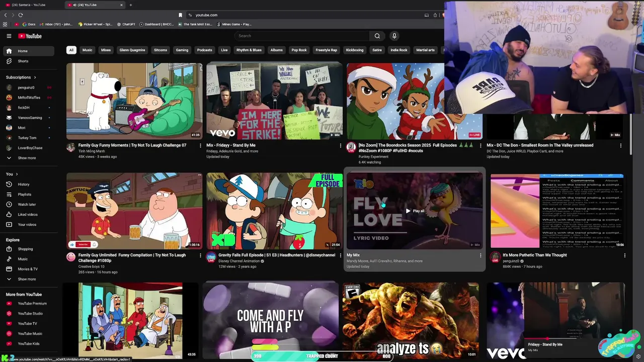Select the Rhythm & Blues filter chip
644x362 pixels.
pyautogui.click(x=249, y=50)
